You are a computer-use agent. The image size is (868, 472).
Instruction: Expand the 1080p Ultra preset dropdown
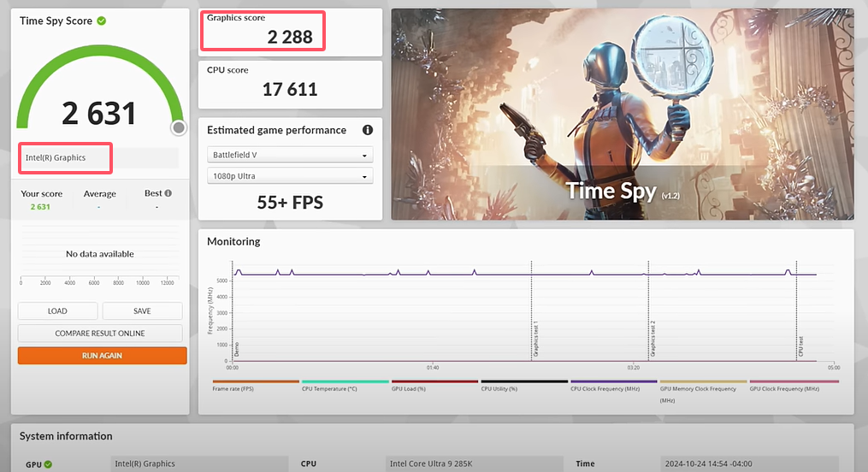pos(290,176)
